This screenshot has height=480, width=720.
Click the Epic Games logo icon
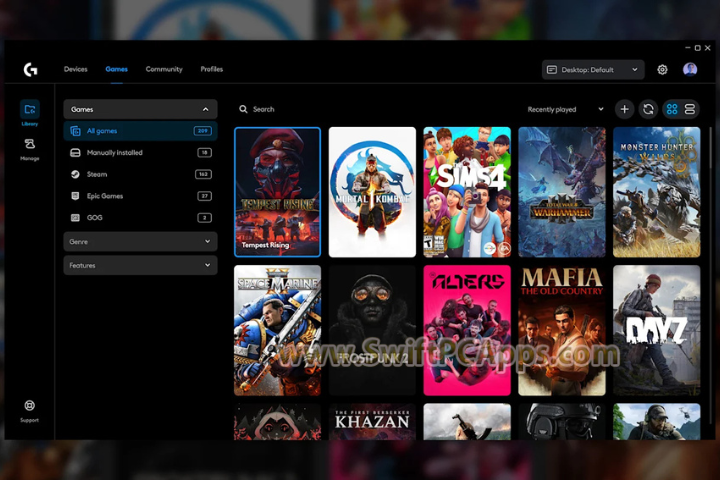pyautogui.click(x=75, y=196)
